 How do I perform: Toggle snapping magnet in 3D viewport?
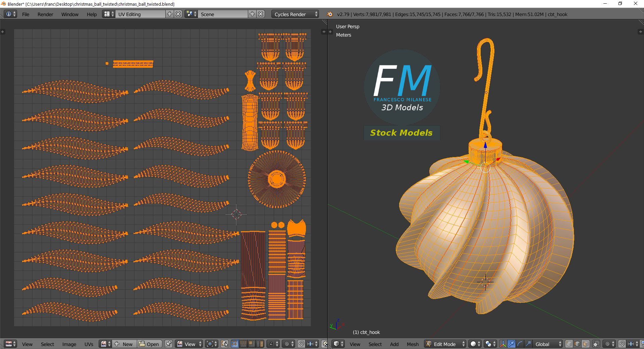point(622,344)
